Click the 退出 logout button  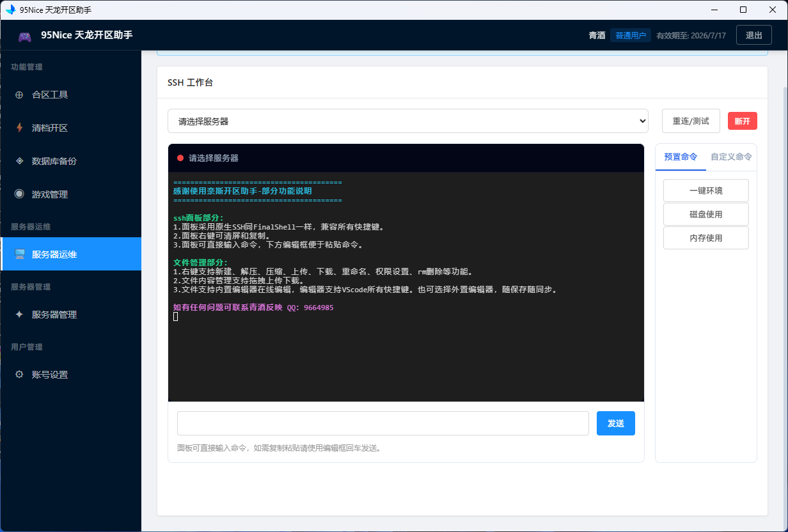pyautogui.click(x=754, y=35)
